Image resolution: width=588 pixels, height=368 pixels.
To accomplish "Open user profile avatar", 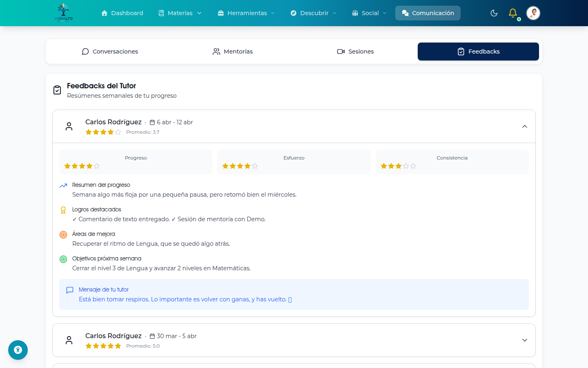I will tap(533, 13).
